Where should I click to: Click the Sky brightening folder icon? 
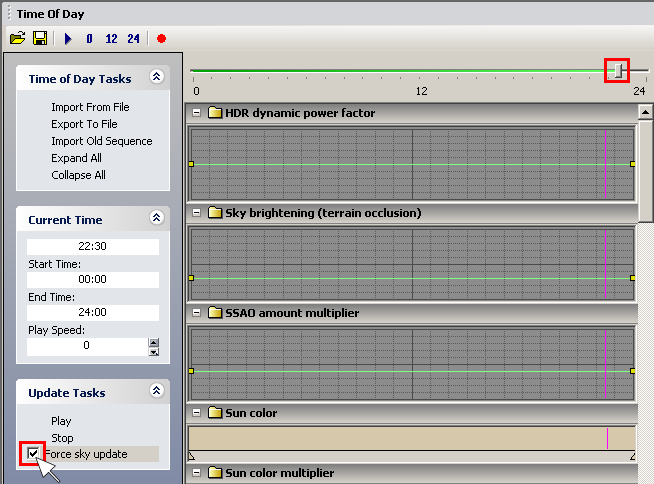point(215,213)
